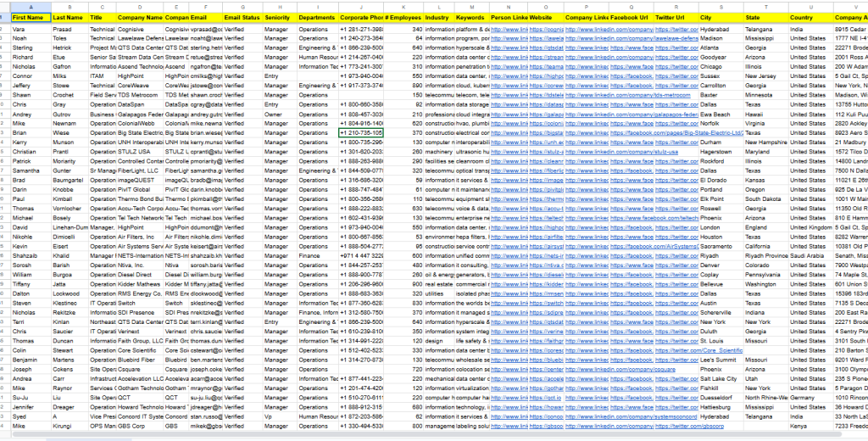Click company name cell 'PivIT Global'
Screen dimensions: 868x441
click(140, 190)
